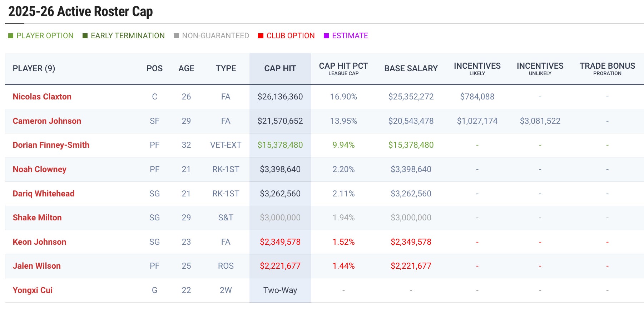Sort by CAP HIT PCT League Cap

click(x=343, y=68)
